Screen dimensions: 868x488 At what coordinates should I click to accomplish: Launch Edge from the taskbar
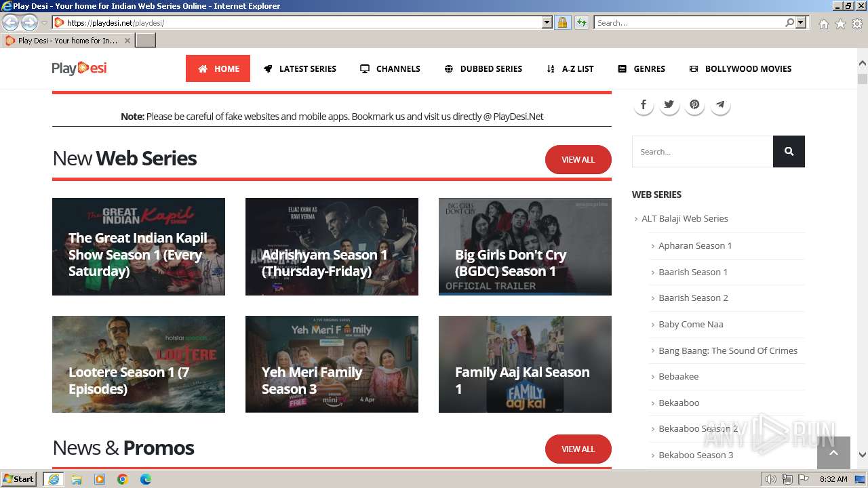pos(146,479)
